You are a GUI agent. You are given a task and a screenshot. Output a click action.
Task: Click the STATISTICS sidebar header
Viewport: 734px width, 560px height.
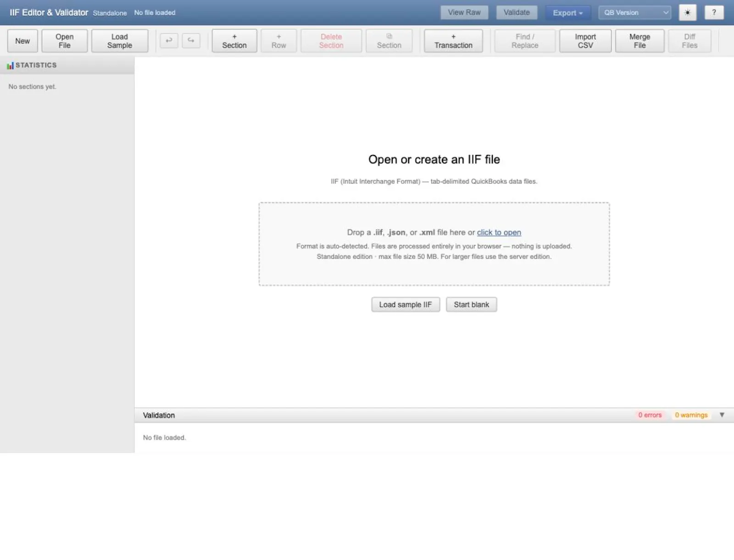pos(67,65)
